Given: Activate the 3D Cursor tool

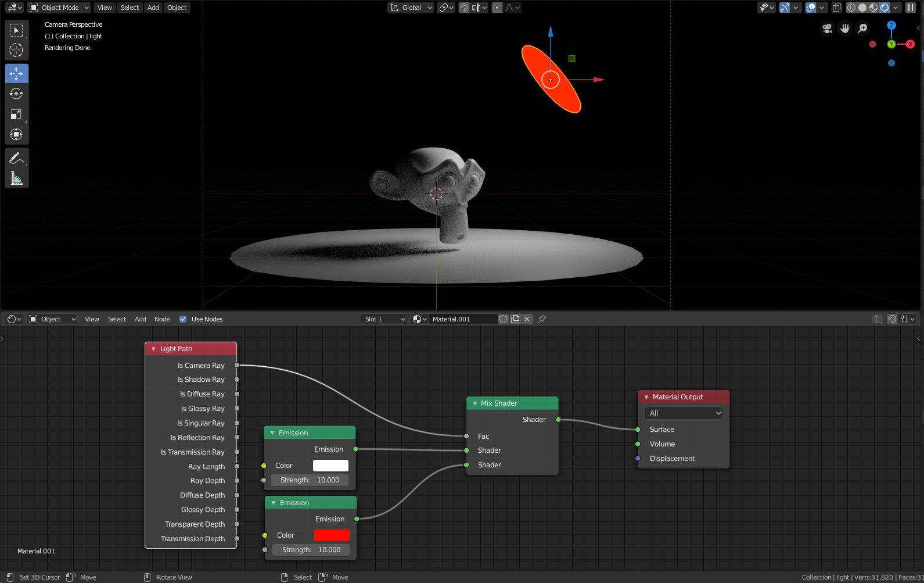Looking at the screenshot, I should point(16,51).
